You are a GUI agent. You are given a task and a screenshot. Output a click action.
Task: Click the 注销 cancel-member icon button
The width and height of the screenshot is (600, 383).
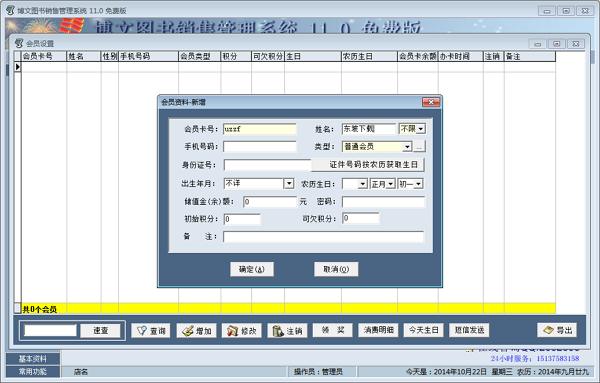287,331
